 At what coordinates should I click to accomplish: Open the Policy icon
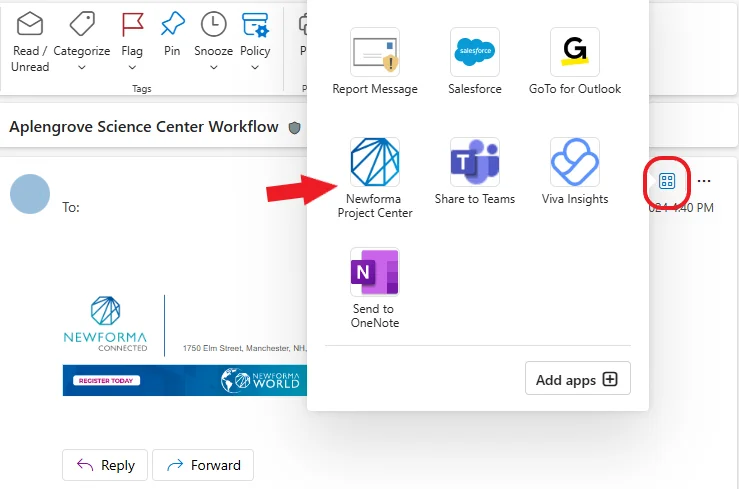255,24
